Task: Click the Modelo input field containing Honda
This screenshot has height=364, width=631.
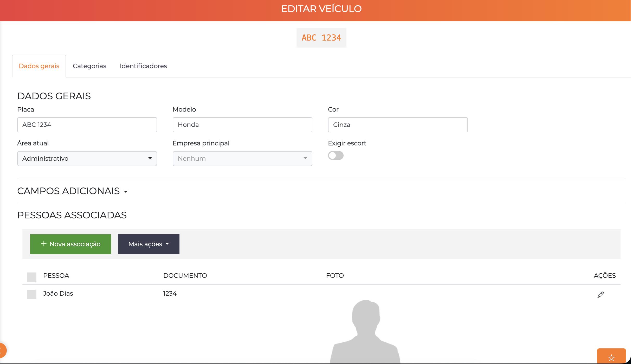Action: point(242,125)
